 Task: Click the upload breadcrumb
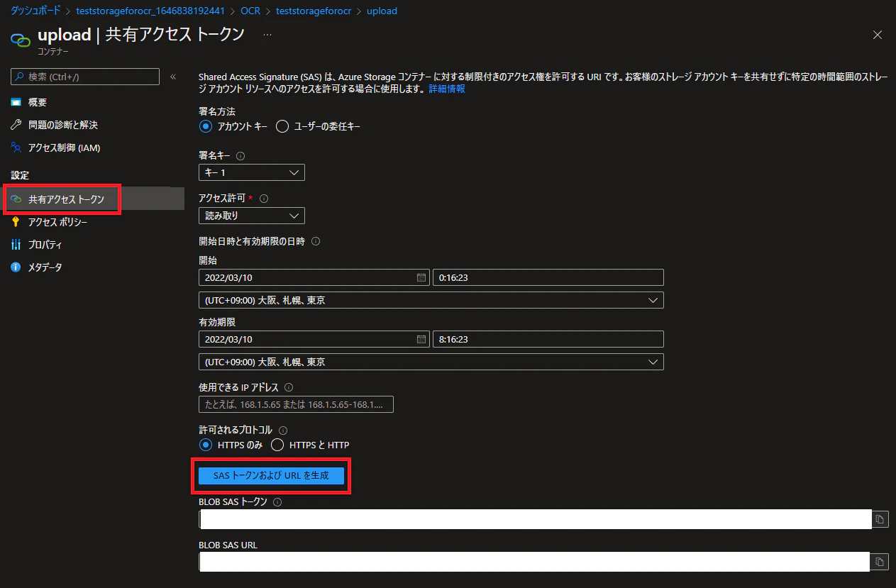(382, 11)
